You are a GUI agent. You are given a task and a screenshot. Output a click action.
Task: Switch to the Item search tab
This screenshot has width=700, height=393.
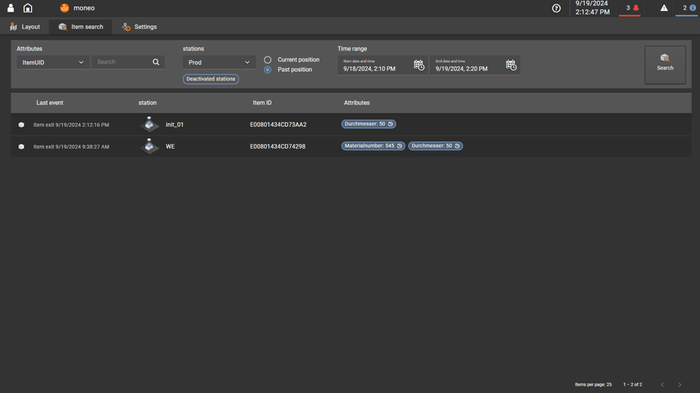click(x=81, y=27)
